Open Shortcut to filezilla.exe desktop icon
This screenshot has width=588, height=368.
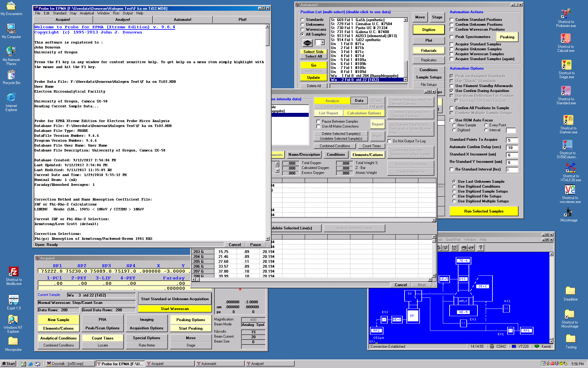click(14, 272)
